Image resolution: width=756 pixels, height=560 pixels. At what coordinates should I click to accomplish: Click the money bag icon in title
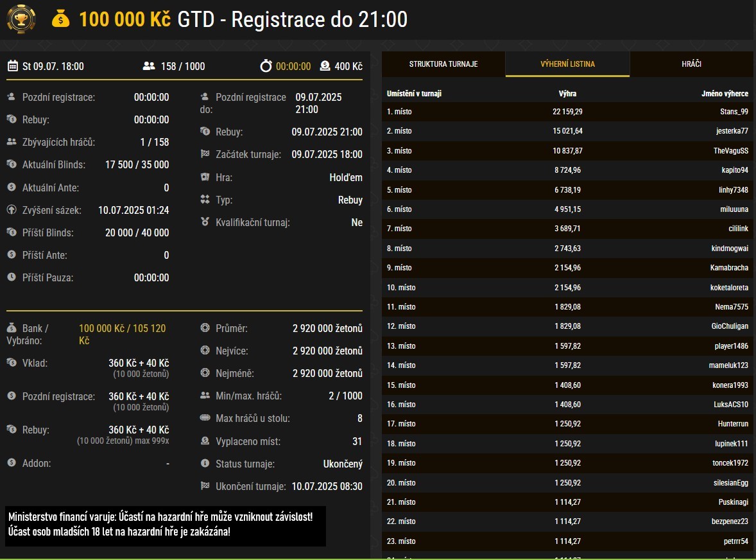point(60,19)
